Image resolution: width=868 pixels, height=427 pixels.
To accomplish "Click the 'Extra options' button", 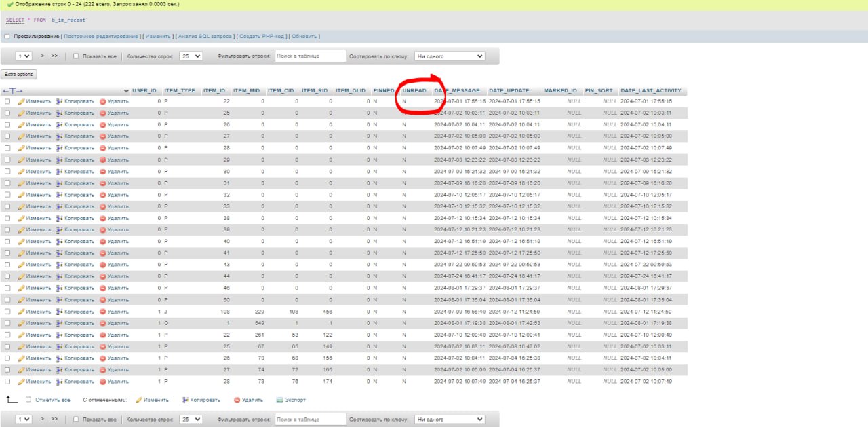I will (18, 74).
